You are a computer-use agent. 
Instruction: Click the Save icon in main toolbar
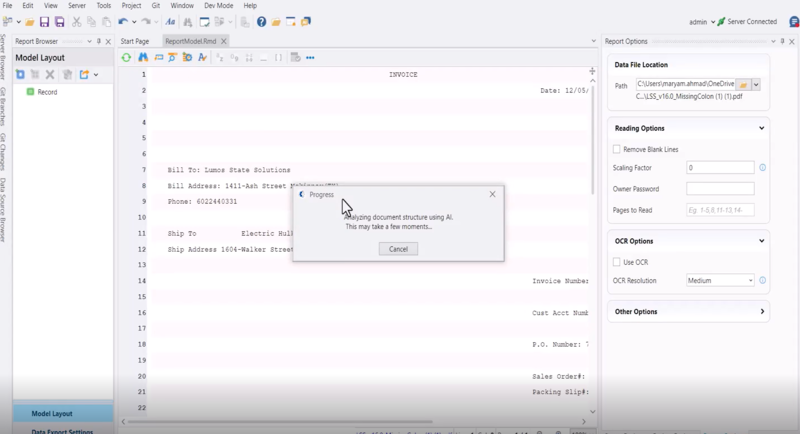click(x=44, y=21)
